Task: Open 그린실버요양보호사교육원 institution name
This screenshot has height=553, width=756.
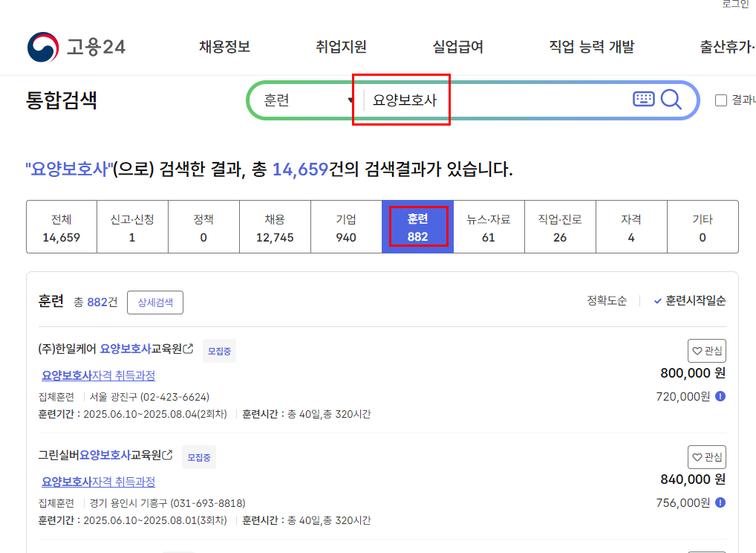Action: (100, 455)
